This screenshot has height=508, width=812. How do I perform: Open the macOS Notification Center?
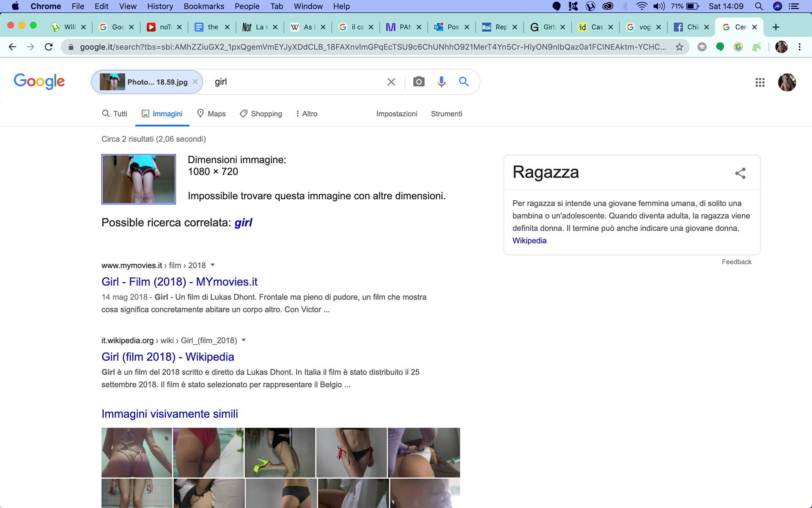794,6
